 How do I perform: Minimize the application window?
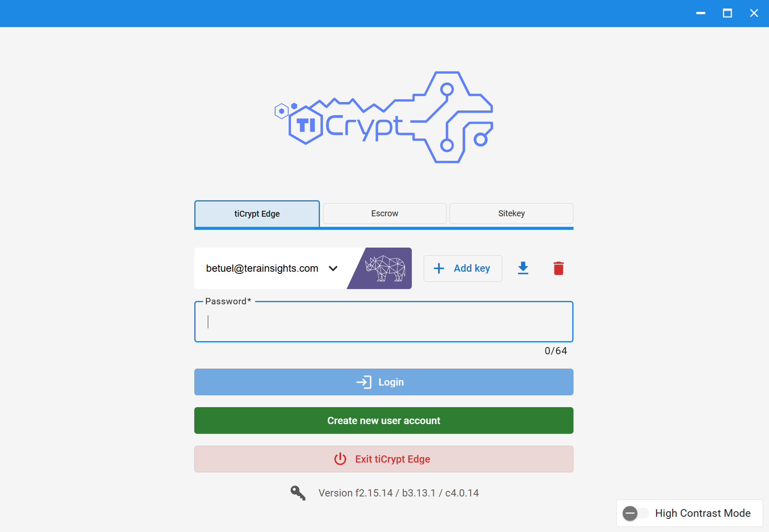click(701, 14)
